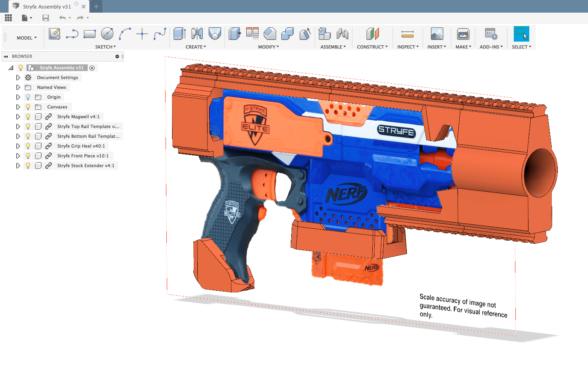Activate the Revolve tool icon
This screenshot has width=588, height=367.
coord(197,34)
